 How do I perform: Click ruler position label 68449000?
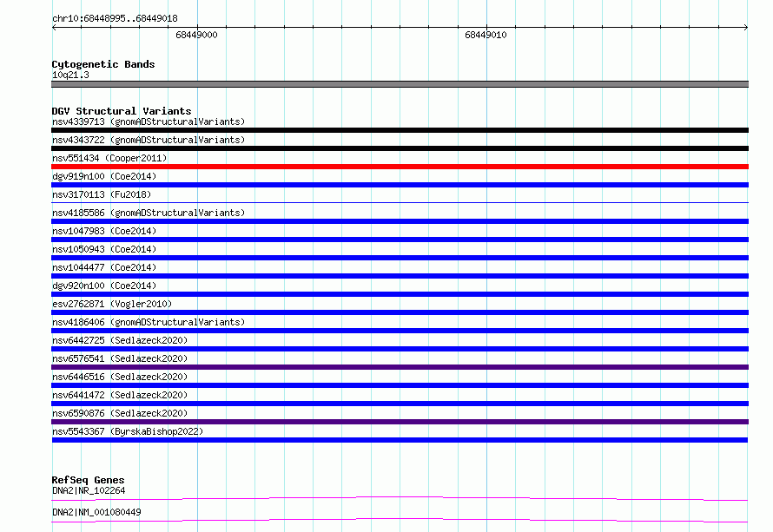point(196,35)
